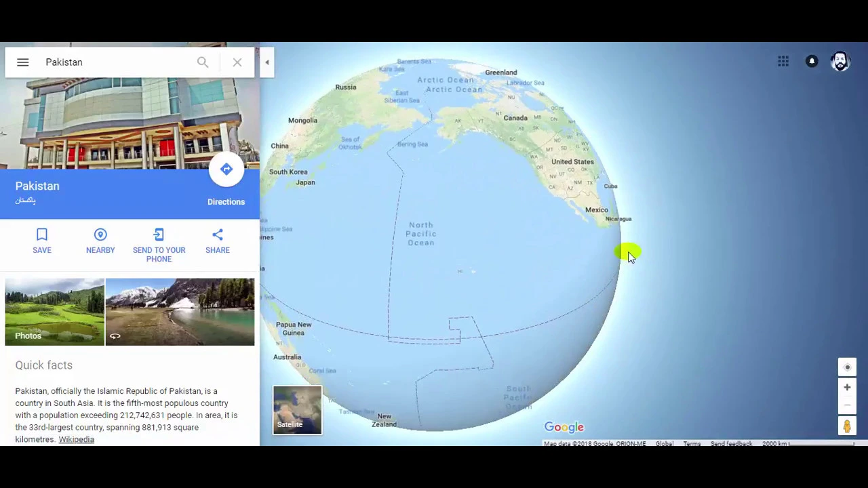868x488 pixels.
Task: Click the Cuba map label
Action: click(x=610, y=186)
